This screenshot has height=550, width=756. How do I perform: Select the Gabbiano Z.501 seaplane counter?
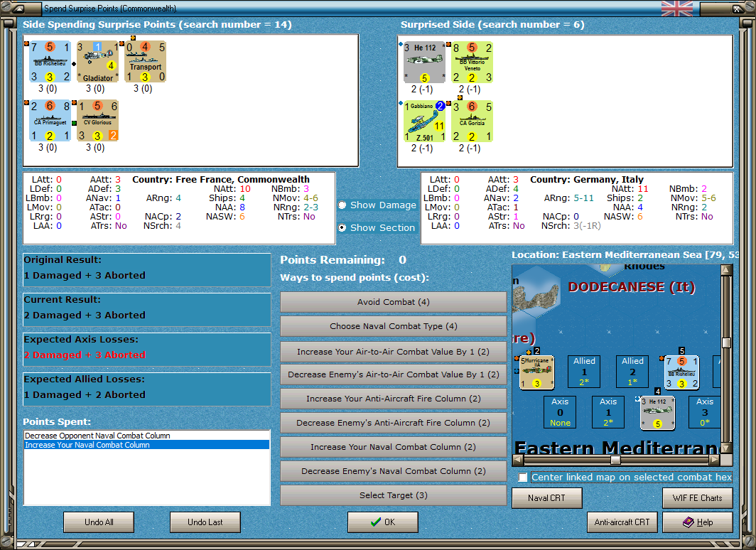point(424,121)
